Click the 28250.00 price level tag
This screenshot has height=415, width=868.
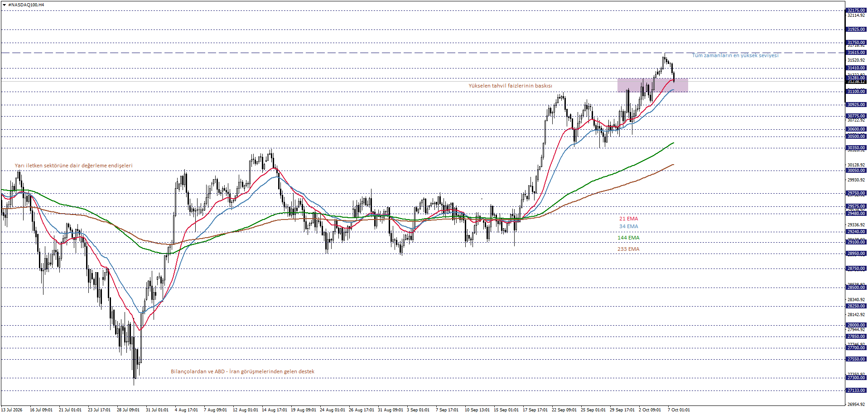[x=856, y=306]
